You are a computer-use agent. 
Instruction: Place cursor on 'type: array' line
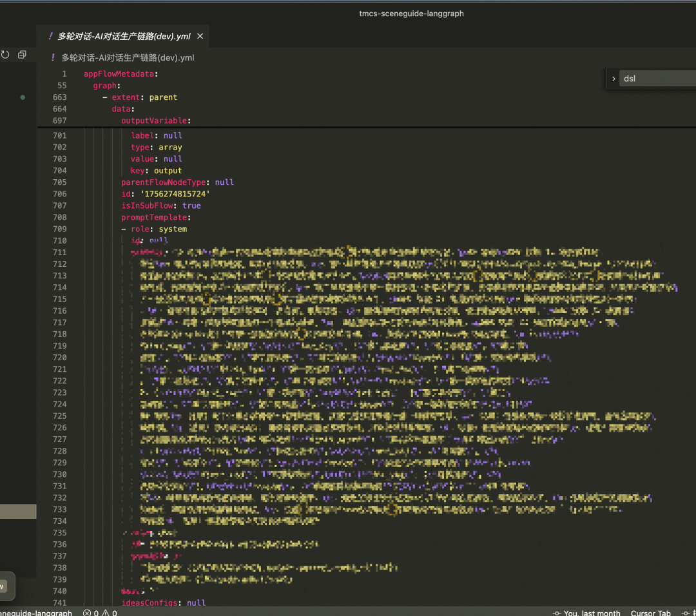coord(156,148)
